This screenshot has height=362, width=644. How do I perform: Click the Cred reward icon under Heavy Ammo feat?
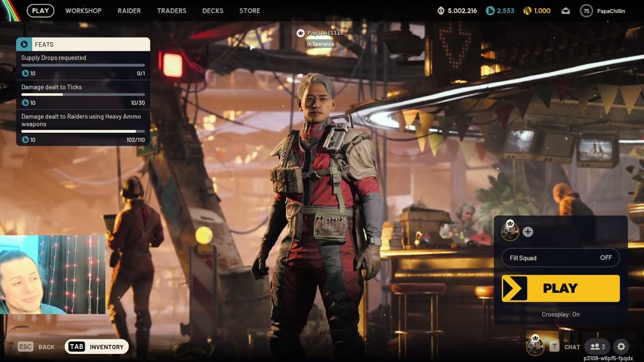25,140
